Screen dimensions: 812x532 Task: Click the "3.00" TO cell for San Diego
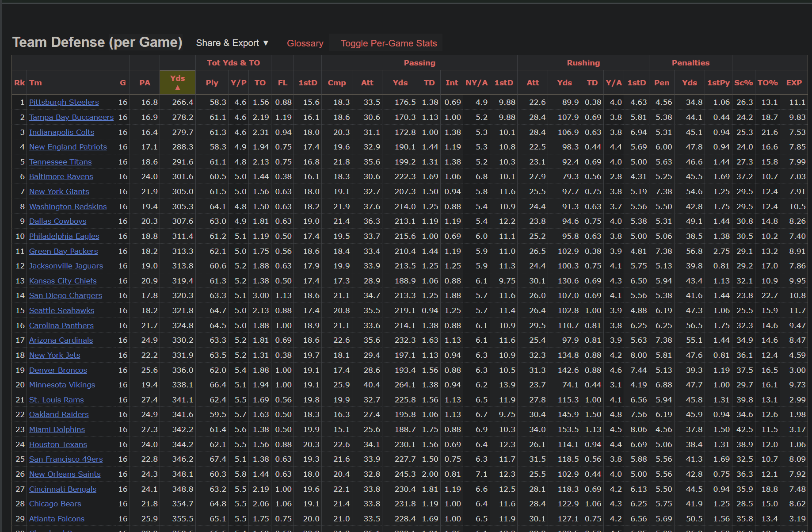(261, 295)
